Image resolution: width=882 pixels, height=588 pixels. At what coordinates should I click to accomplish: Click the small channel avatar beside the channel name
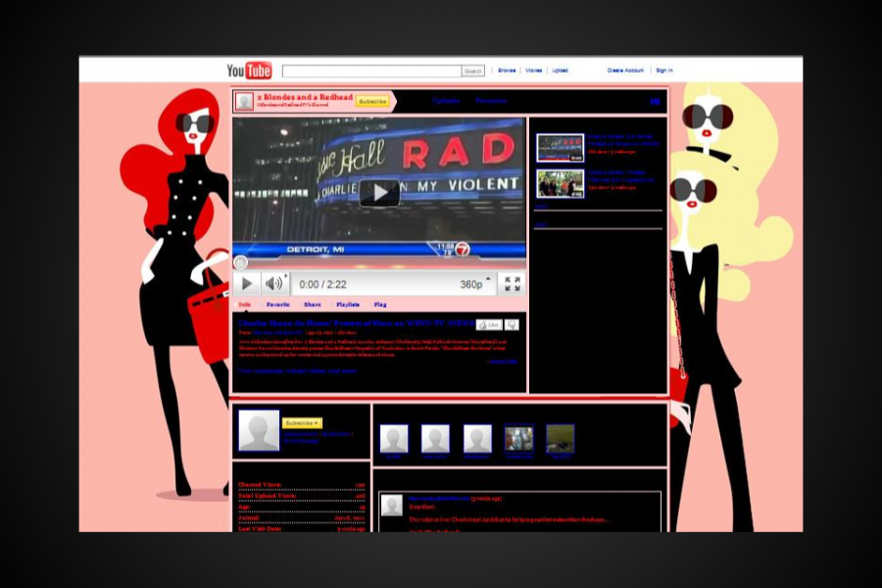pos(244,101)
